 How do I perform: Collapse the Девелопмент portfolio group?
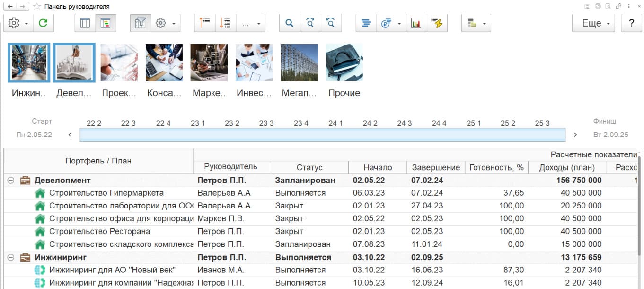click(x=11, y=181)
